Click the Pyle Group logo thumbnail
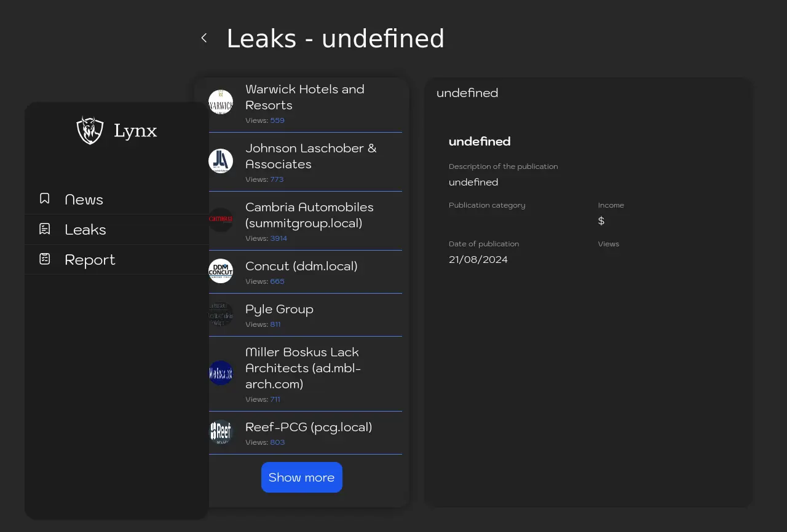The height and width of the screenshot is (532, 787). (221, 314)
